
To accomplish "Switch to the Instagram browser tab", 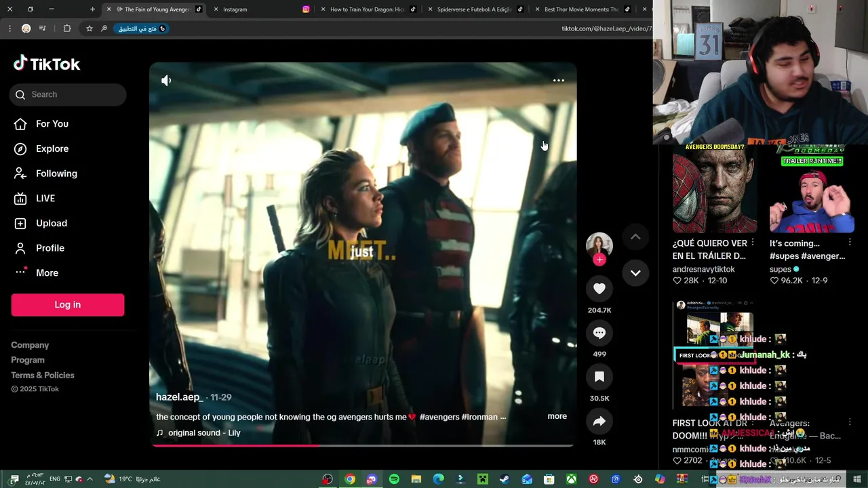I will [260, 9].
